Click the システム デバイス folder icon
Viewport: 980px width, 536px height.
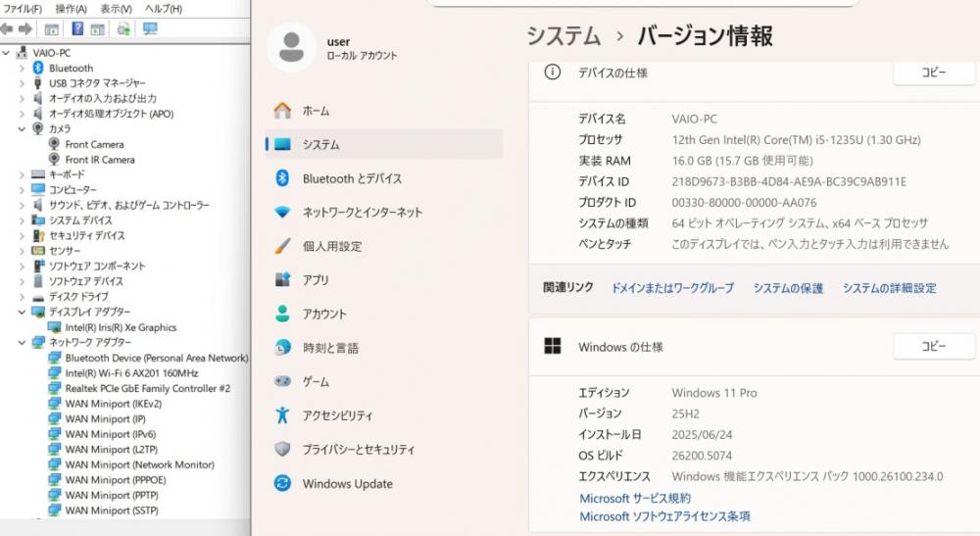point(38,219)
